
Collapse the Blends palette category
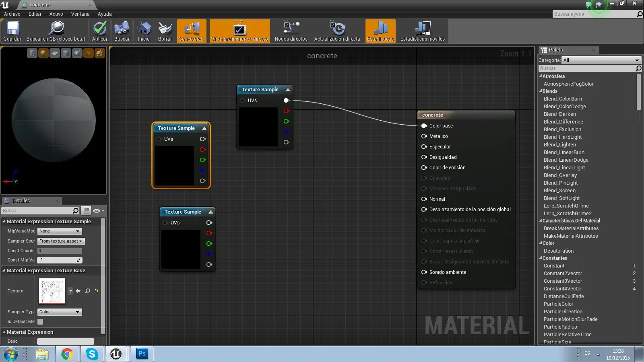click(x=541, y=91)
